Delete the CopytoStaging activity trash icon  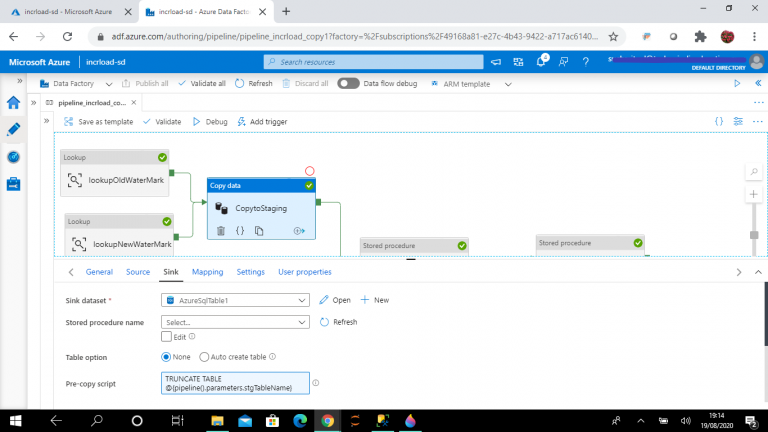[221, 231]
